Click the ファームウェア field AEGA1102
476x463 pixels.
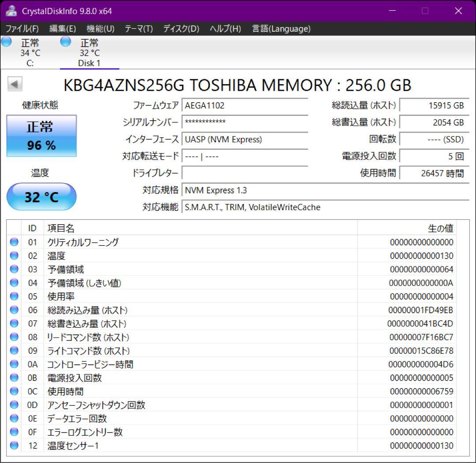[x=245, y=105]
